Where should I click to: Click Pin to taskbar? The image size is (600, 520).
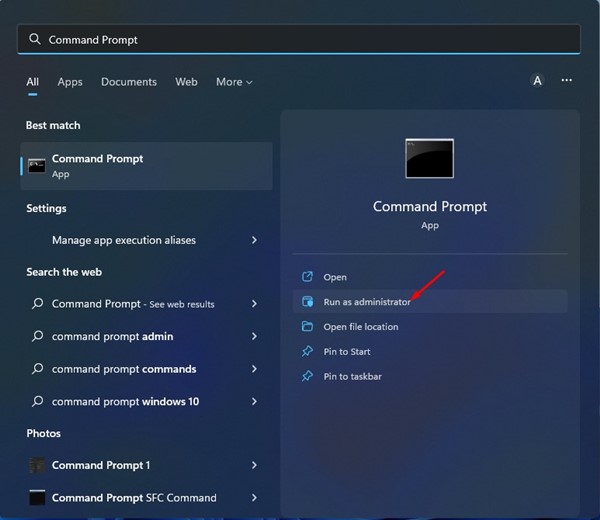click(352, 377)
